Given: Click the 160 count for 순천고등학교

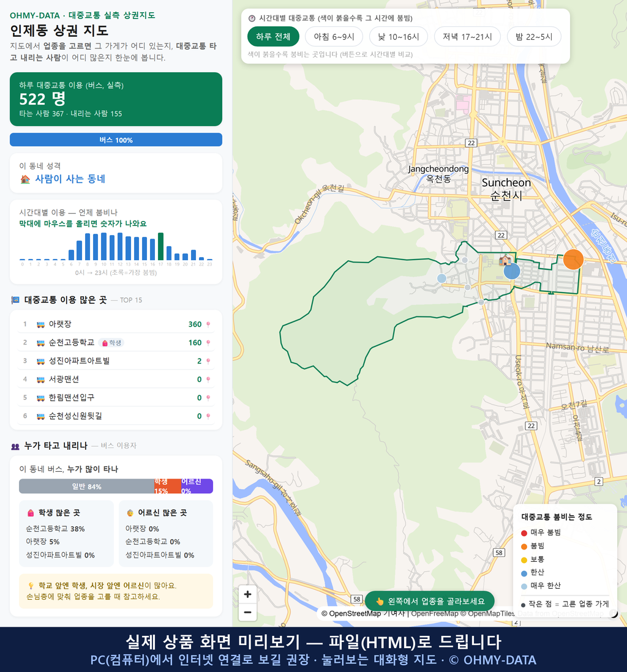Looking at the screenshot, I should pos(195,343).
